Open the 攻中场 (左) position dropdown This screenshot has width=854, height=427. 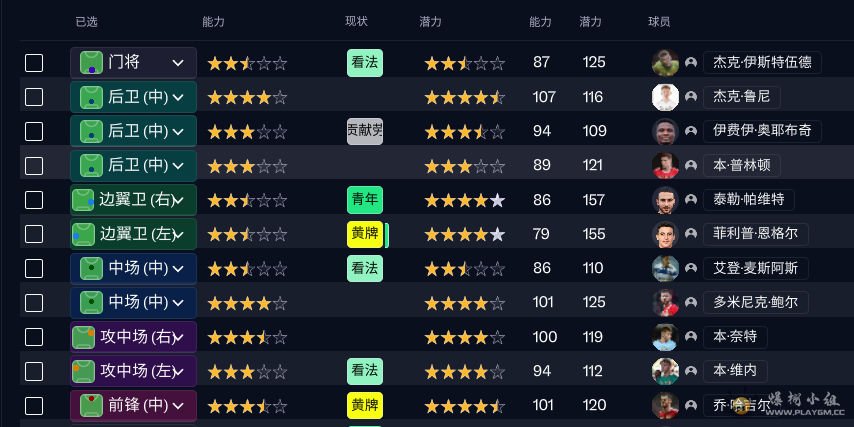(x=180, y=371)
